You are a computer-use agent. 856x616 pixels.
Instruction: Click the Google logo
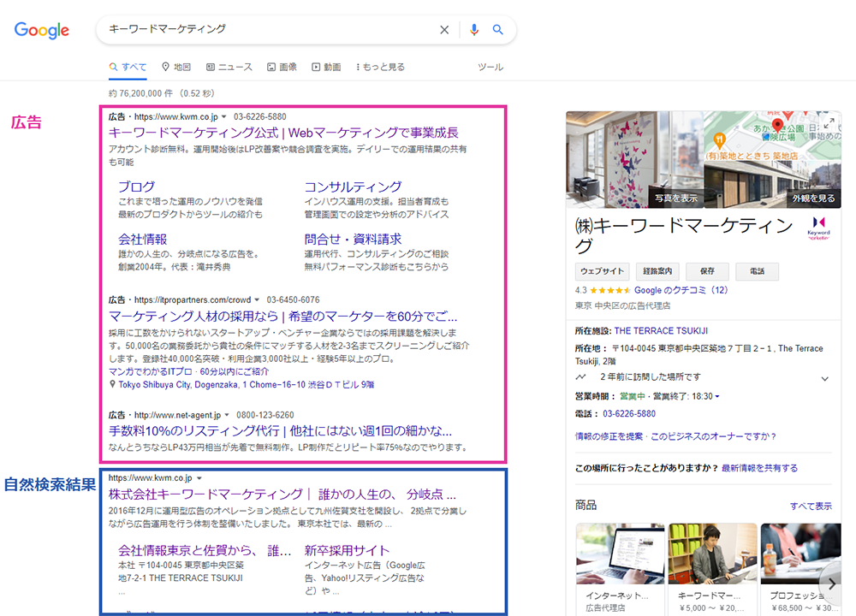pyautogui.click(x=41, y=30)
